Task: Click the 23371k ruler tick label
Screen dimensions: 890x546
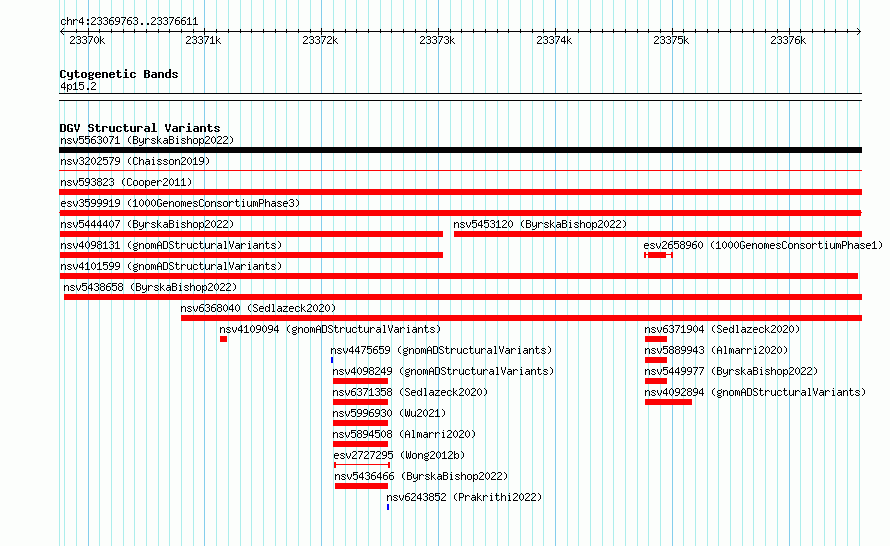Action: coord(203,40)
